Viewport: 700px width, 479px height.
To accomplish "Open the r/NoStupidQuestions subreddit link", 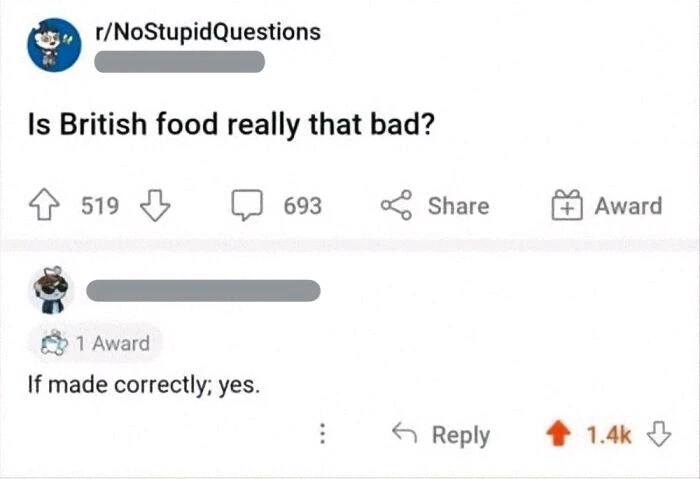I will tap(208, 32).
